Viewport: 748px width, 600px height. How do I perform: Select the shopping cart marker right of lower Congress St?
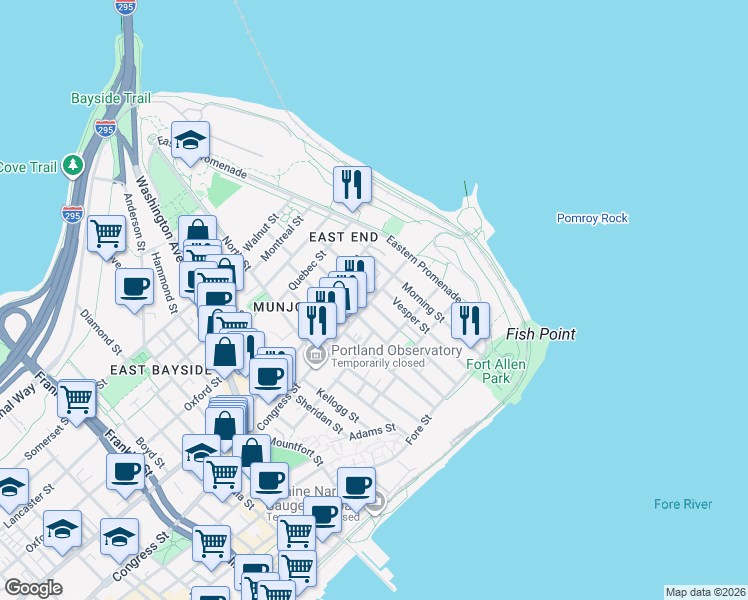[x=211, y=546]
